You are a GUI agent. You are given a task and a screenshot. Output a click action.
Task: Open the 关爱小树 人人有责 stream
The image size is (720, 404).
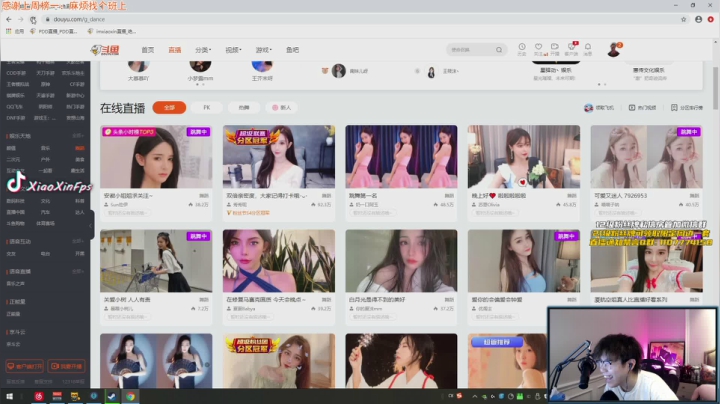tap(156, 261)
